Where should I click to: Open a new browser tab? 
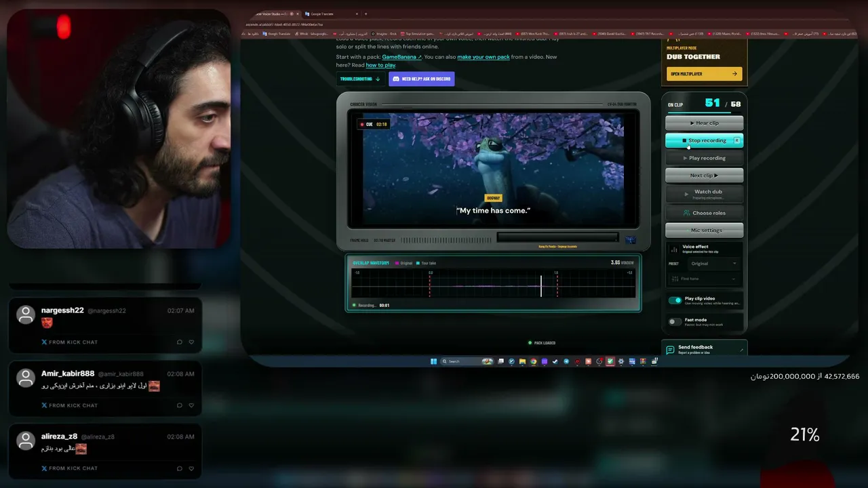click(x=366, y=14)
